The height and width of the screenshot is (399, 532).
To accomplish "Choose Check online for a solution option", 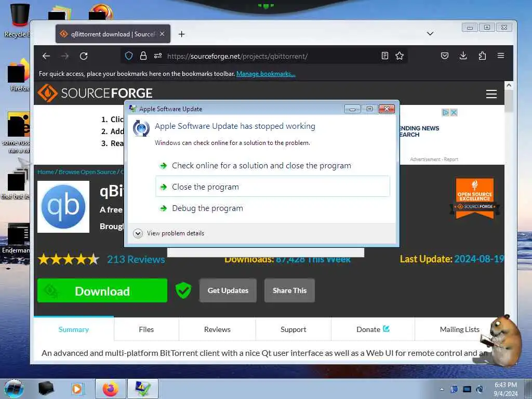I will 272,166.
